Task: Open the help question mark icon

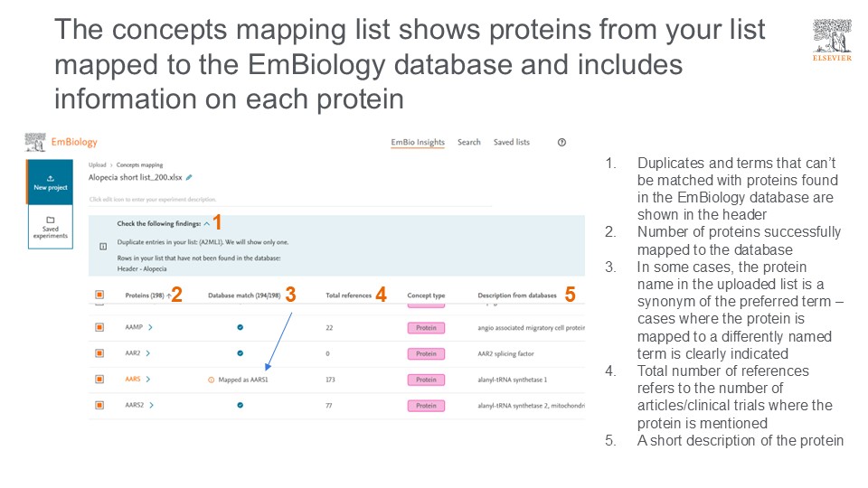Action: point(561,142)
